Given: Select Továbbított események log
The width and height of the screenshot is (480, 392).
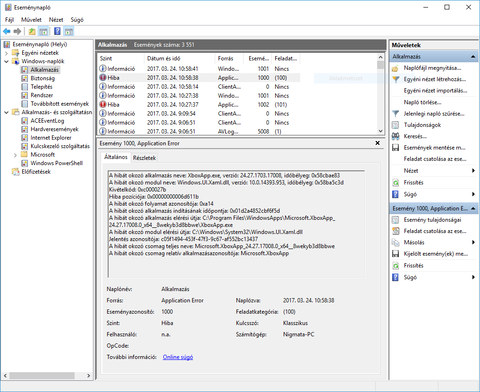Looking at the screenshot, I should [60, 104].
